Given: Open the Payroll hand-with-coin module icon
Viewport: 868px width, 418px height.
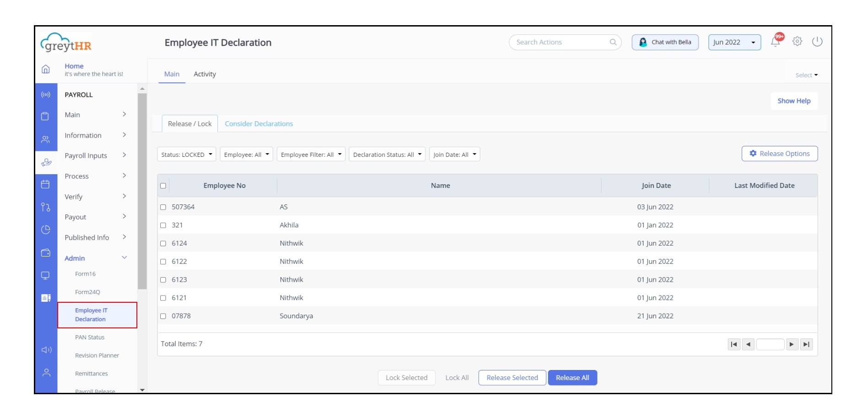Looking at the screenshot, I should (46, 162).
